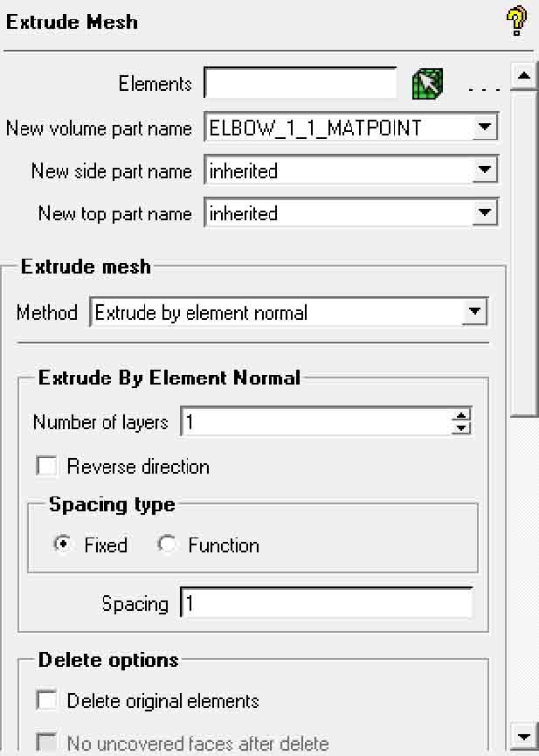Expand the New side part name dropdown

485,170
